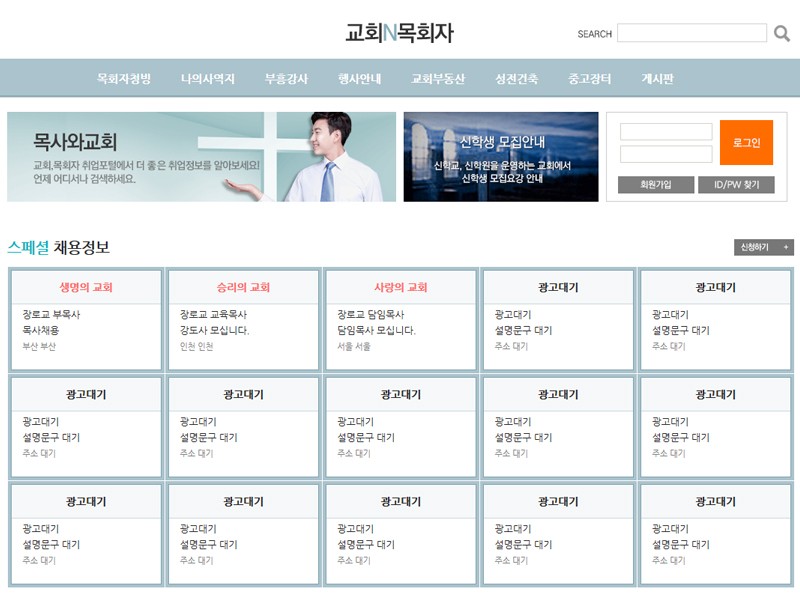
Task: Click the 신청하기 button
Action: (x=764, y=247)
